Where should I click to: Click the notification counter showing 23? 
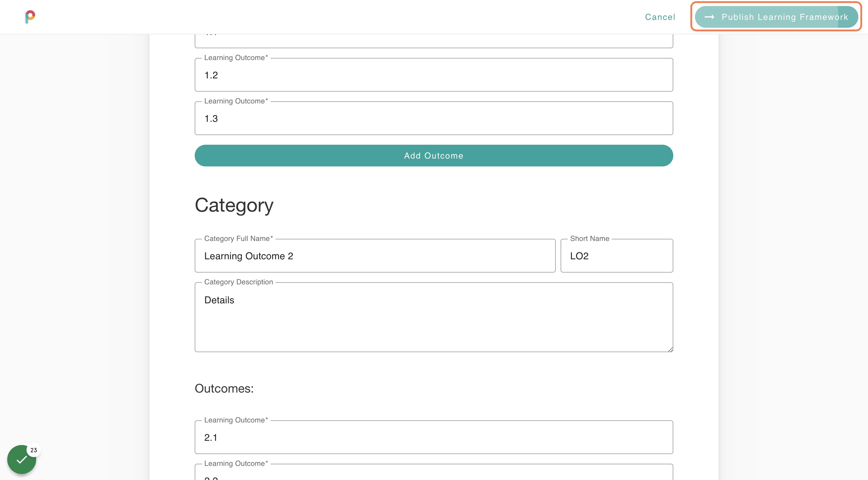34,450
